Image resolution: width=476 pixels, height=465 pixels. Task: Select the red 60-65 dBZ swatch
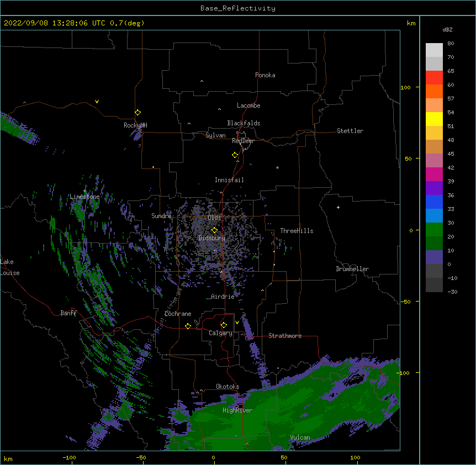[434, 78]
